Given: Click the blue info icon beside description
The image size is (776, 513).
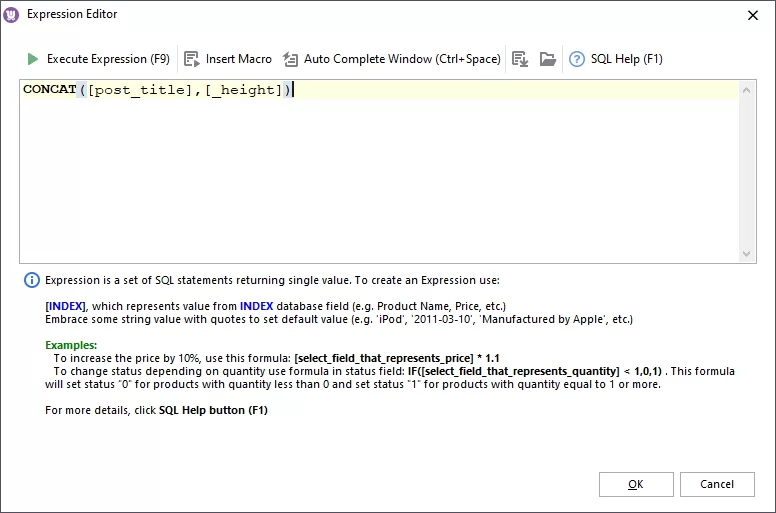Looking at the screenshot, I should tap(32, 280).
